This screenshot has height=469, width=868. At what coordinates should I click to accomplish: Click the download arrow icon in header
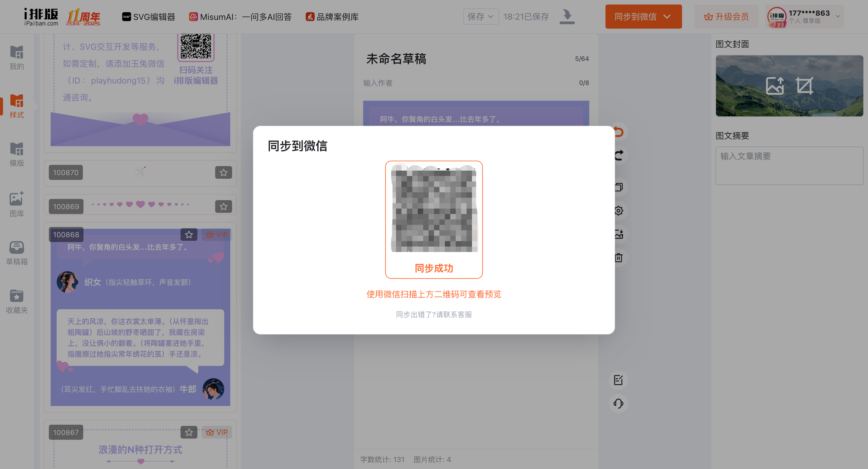[567, 17]
